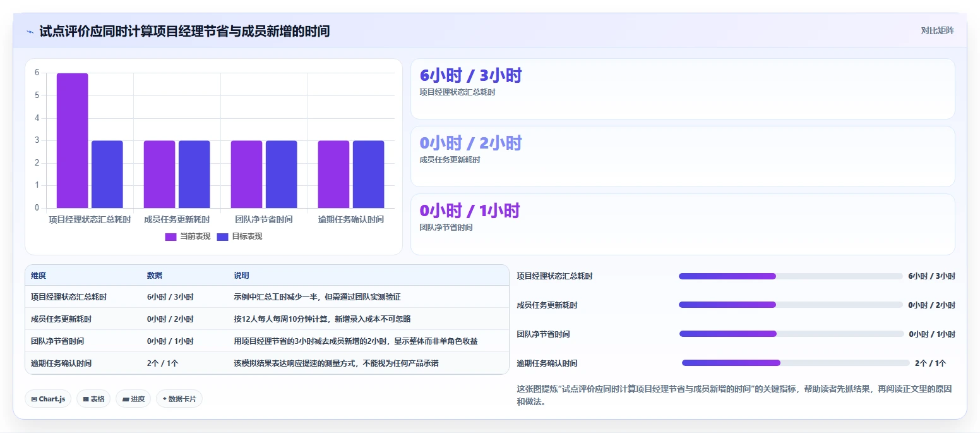Screen dimensions: 980x433
Task: Click the lightning icon beside the header title
Action: click(30, 32)
